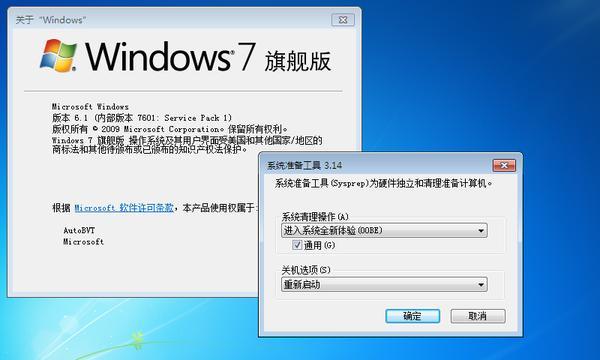Click the 通用 (G) checkbox label
Image resolution: width=600 pixels, height=360 pixels.
(x=320, y=245)
